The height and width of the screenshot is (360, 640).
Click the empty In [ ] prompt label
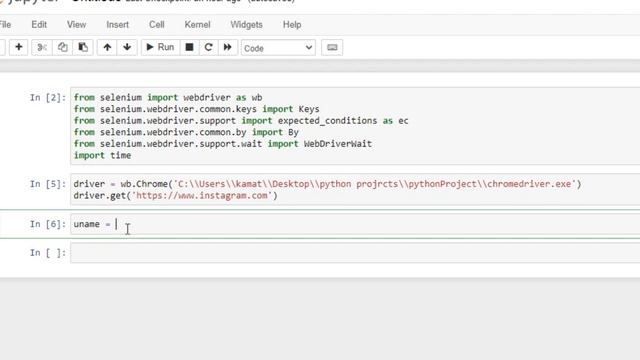48,253
